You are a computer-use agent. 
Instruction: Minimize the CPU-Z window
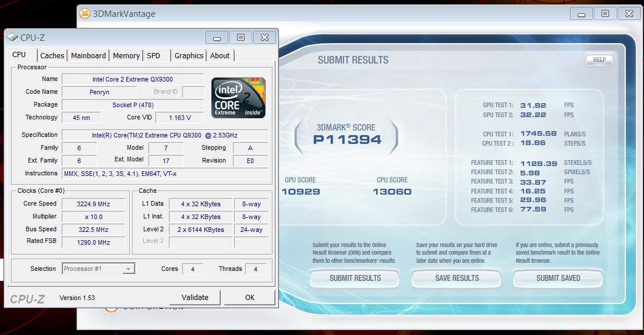217,38
